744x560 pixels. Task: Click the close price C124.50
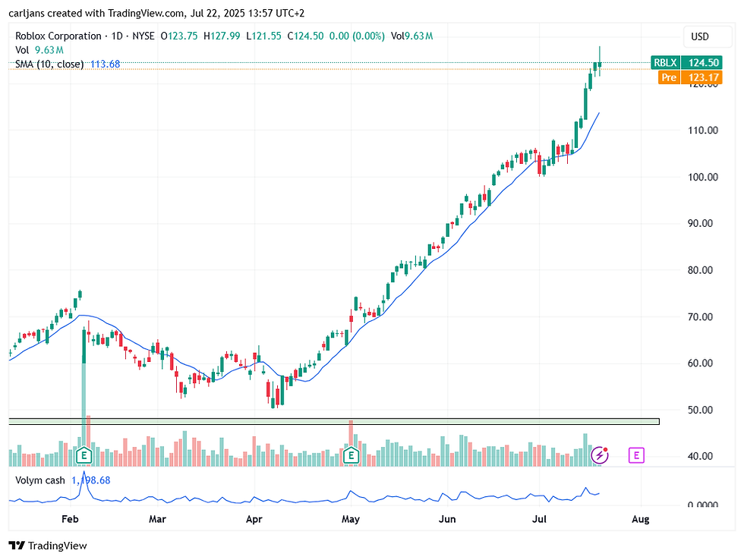click(x=305, y=36)
